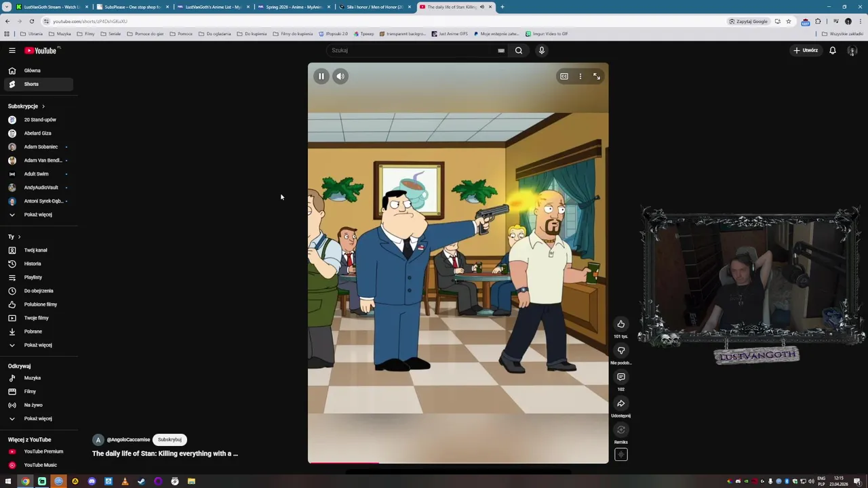Subscribe with the Subskrybuj button

pos(170,440)
